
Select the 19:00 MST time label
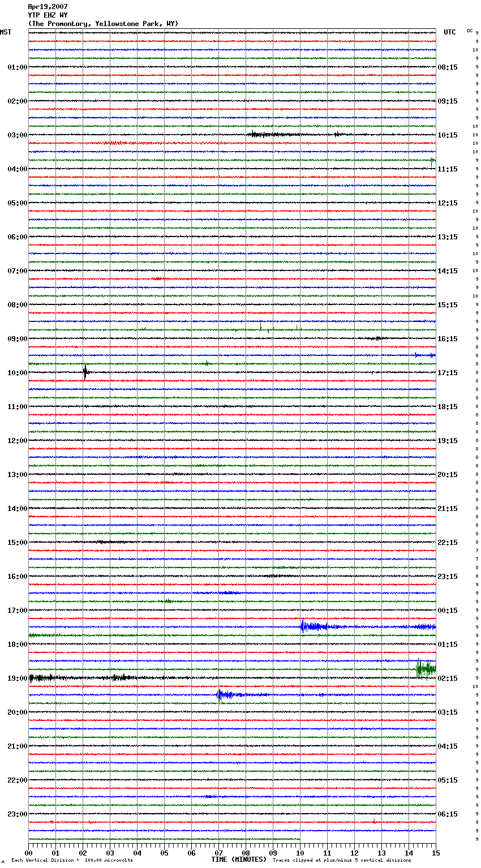click(17, 678)
